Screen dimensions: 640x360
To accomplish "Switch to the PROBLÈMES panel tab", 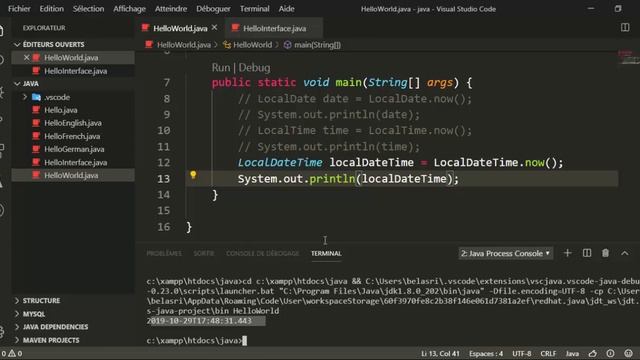I will 164,253.
